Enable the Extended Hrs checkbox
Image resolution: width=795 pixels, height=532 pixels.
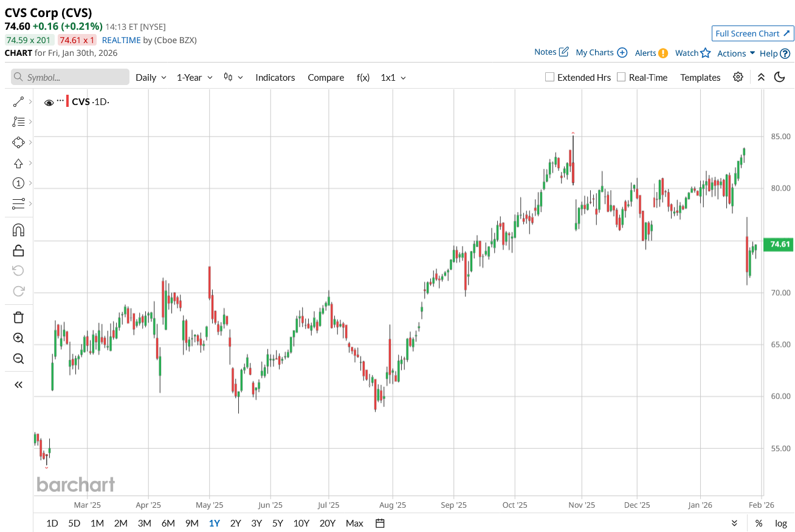coord(550,77)
